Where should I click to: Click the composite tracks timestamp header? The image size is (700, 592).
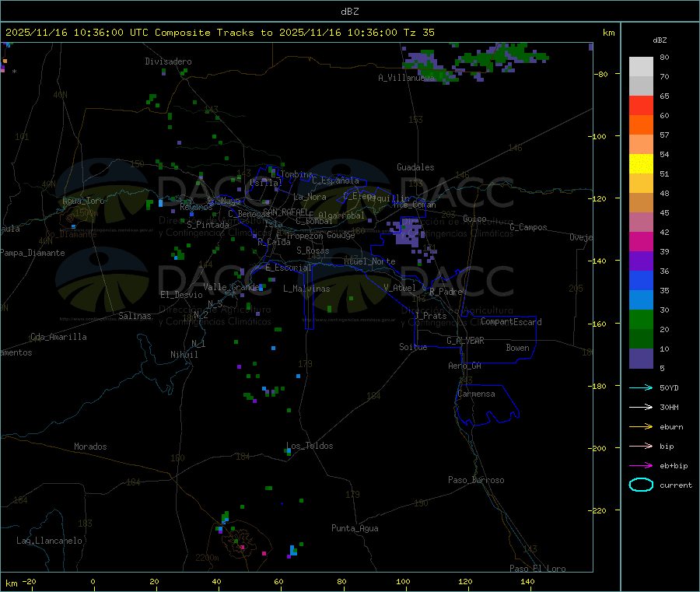coord(219,33)
